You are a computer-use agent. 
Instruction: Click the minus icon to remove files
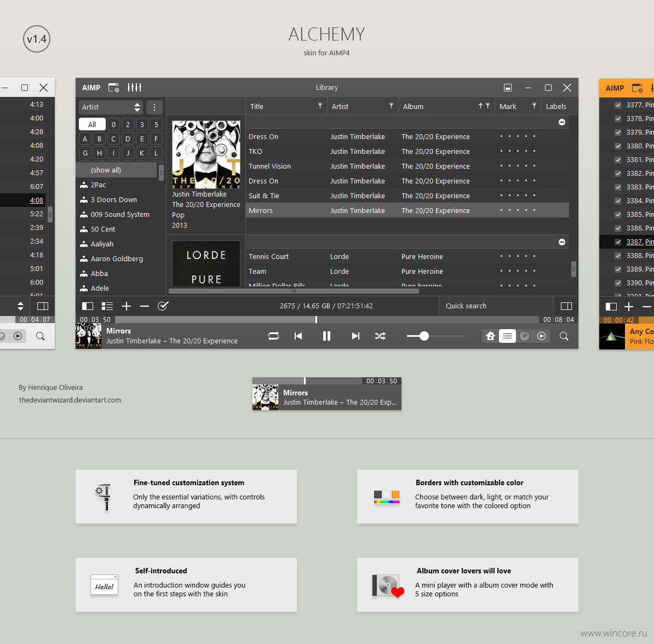[145, 306]
